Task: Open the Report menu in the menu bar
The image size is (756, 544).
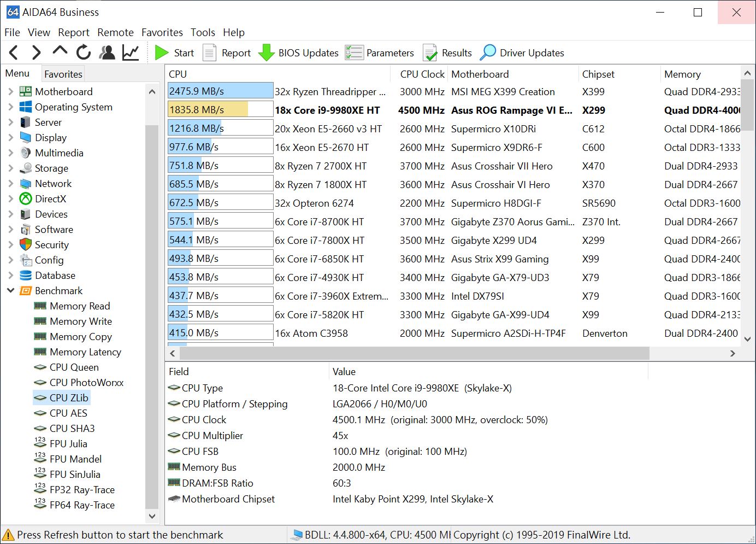Action: point(74,32)
